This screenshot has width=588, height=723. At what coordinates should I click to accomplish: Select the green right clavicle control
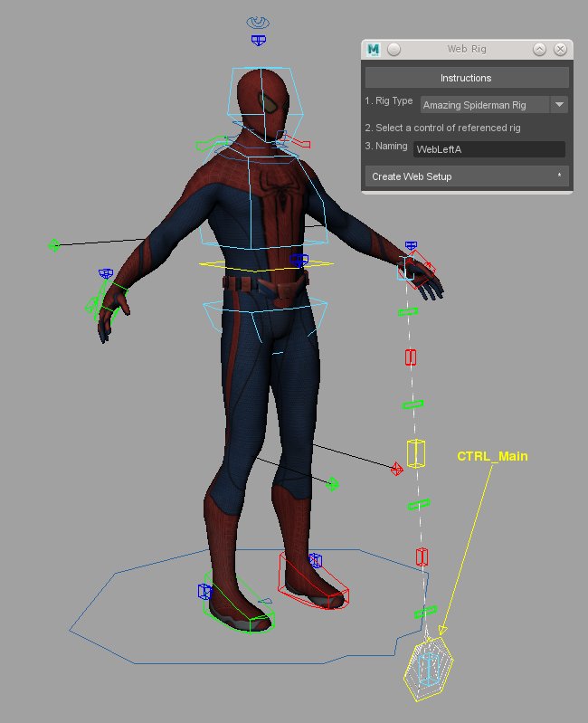211,144
